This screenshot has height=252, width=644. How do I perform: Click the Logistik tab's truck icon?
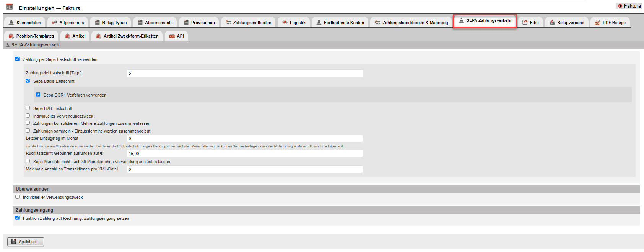click(x=285, y=23)
